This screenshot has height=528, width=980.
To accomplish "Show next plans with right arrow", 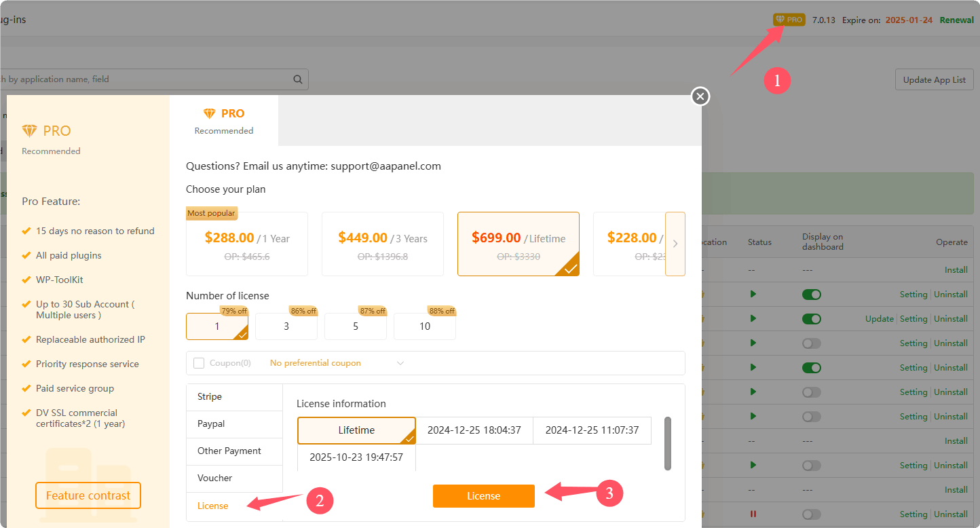I will coord(675,244).
